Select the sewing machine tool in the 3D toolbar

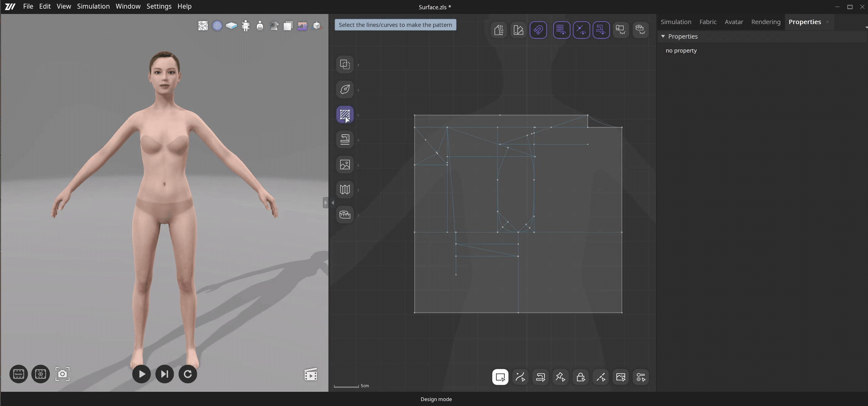click(x=302, y=26)
